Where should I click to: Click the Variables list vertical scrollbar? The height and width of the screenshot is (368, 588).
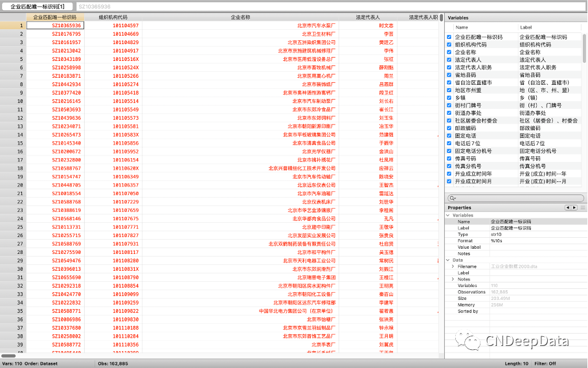click(584, 48)
